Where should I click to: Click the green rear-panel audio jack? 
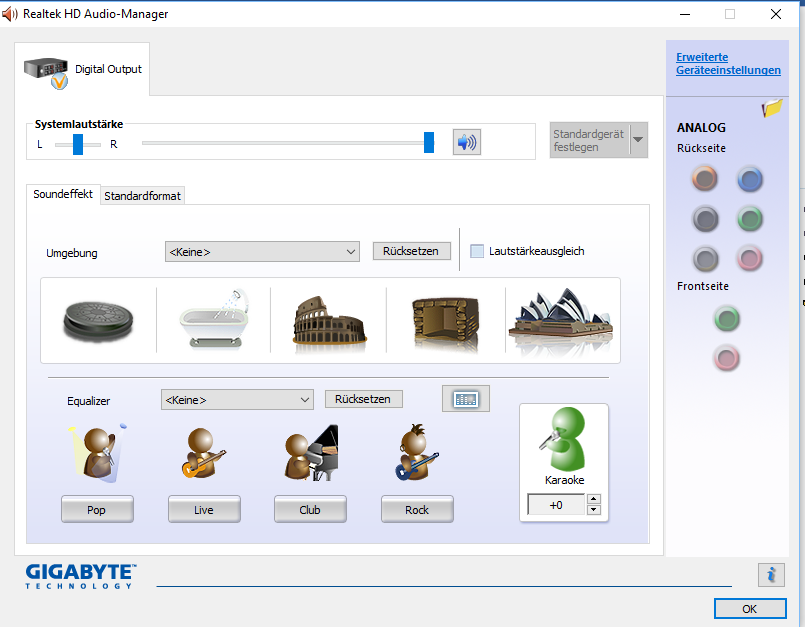[750, 219]
